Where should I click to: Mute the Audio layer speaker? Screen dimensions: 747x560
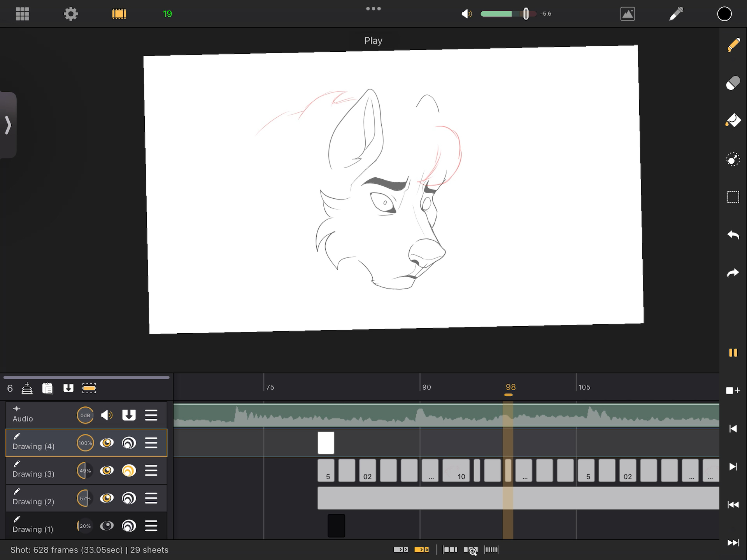point(107,415)
